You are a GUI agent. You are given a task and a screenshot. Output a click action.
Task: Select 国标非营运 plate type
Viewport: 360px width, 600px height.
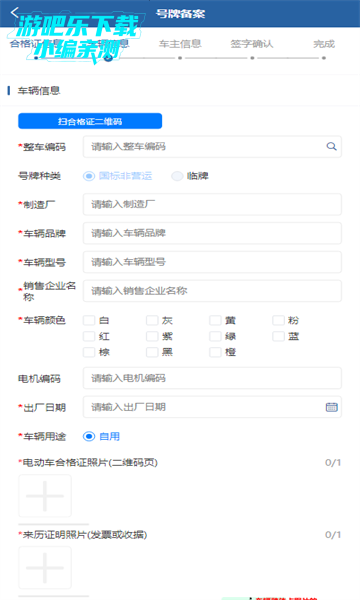(x=117, y=176)
